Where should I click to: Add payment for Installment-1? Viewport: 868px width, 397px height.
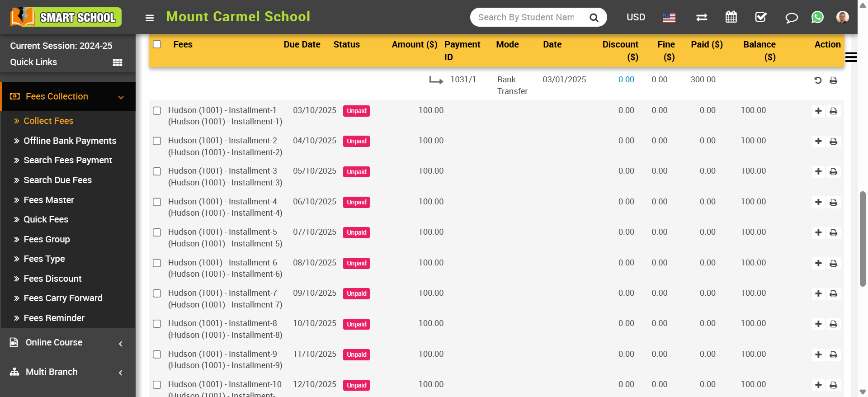(818, 111)
